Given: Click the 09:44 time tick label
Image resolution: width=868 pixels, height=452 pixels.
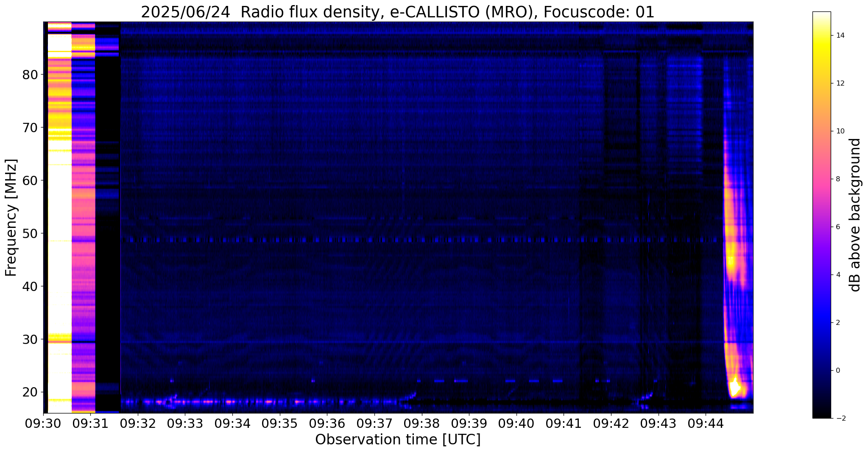Looking at the screenshot, I should pos(706,424).
